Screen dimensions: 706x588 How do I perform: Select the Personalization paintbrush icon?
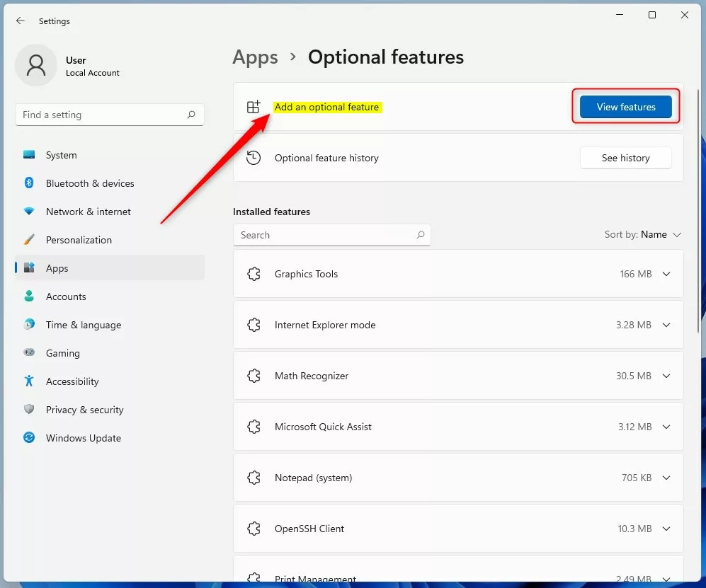pos(29,239)
